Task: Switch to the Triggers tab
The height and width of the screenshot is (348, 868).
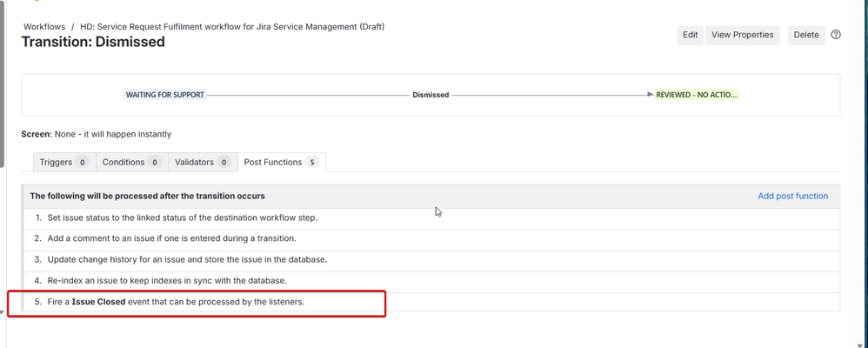Action: [x=64, y=163]
